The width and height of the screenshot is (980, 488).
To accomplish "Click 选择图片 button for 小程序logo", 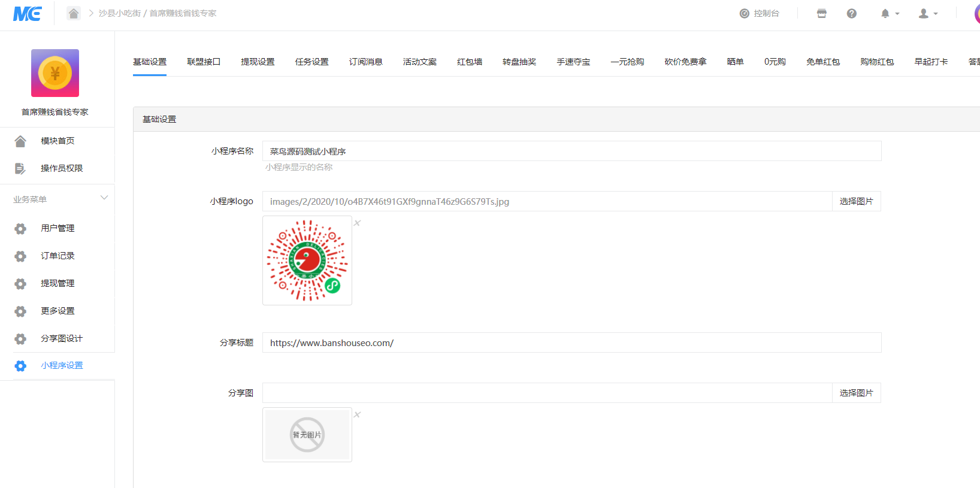I will [x=856, y=201].
